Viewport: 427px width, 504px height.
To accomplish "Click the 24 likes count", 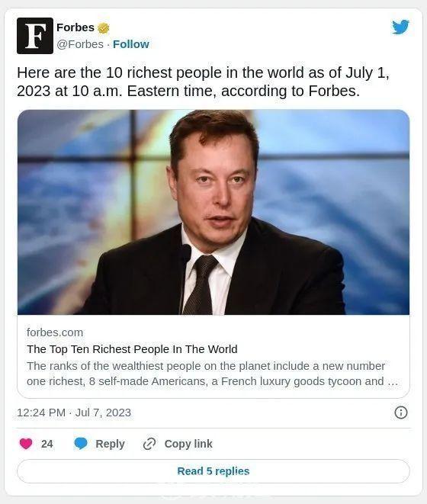I will 47,444.
